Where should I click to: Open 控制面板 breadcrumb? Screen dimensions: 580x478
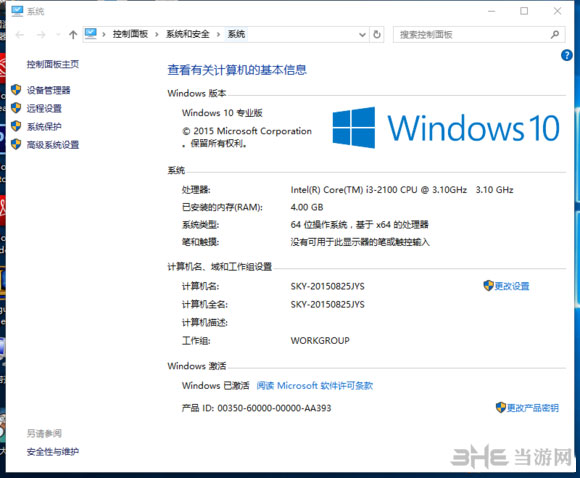pyautogui.click(x=130, y=34)
